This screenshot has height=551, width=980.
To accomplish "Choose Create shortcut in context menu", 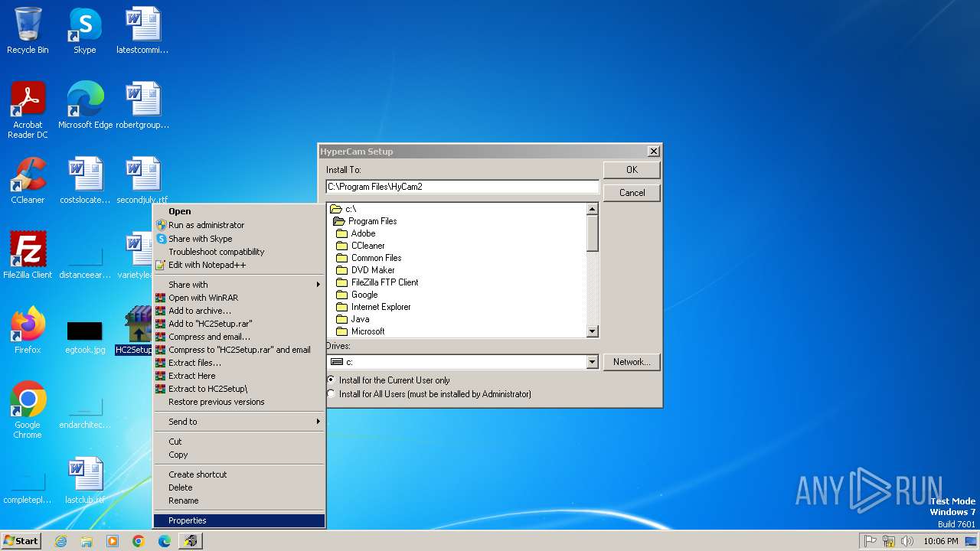I will (239, 474).
